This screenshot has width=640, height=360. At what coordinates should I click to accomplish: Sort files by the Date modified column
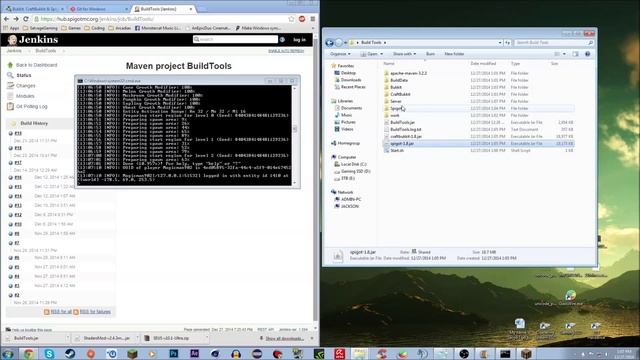[483, 64]
